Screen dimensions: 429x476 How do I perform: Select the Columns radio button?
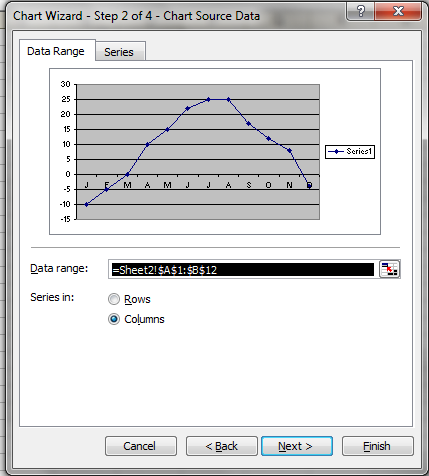tap(114, 319)
